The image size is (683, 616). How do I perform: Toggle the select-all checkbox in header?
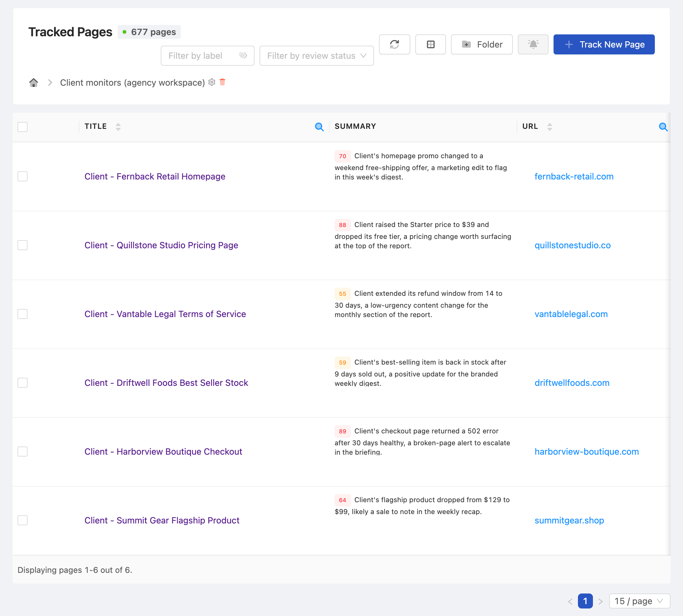click(22, 127)
